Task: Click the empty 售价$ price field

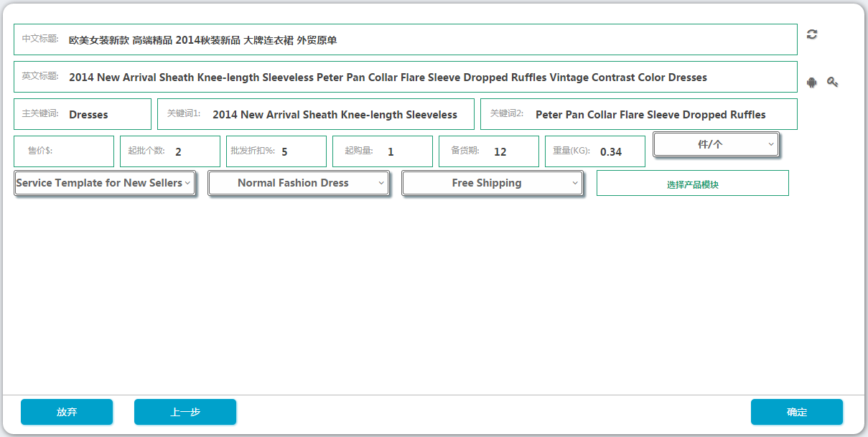Action: coord(64,151)
